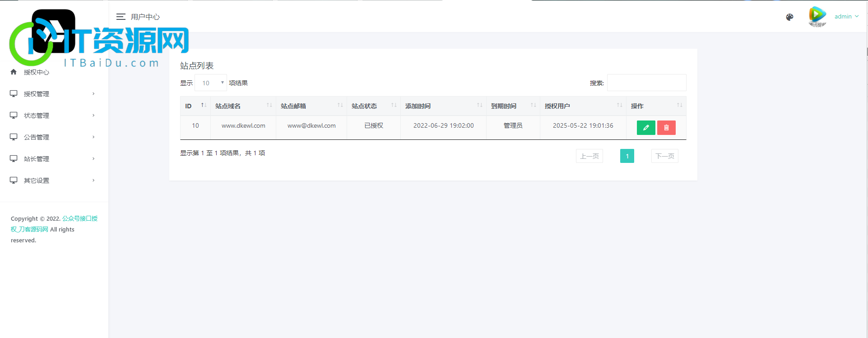Click the admin user avatar

pyautogui.click(x=817, y=17)
